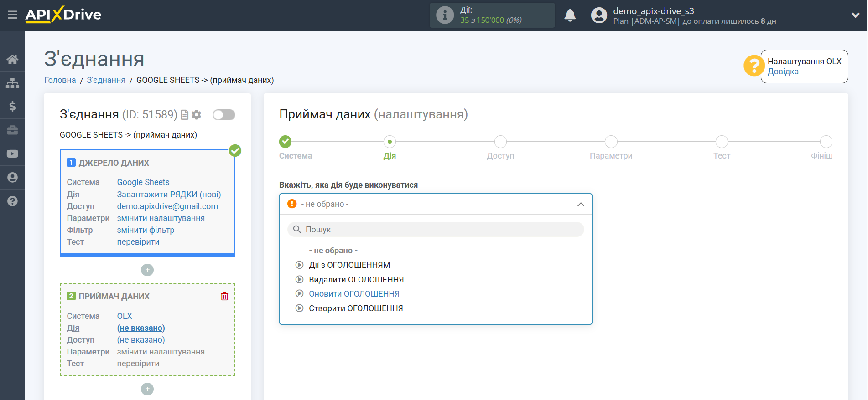Select the '- не обрано -' option
The width and height of the screenshot is (868, 400).
pyautogui.click(x=333, y=251)
